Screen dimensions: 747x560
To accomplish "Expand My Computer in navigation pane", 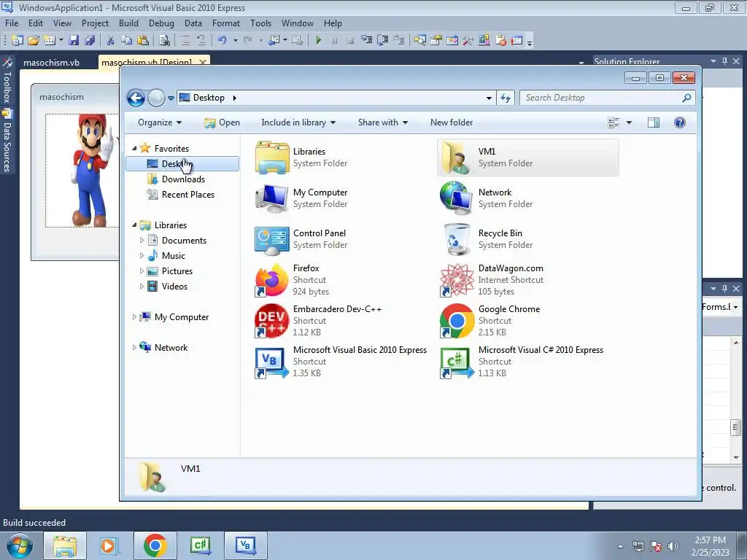I will point(134,317).
